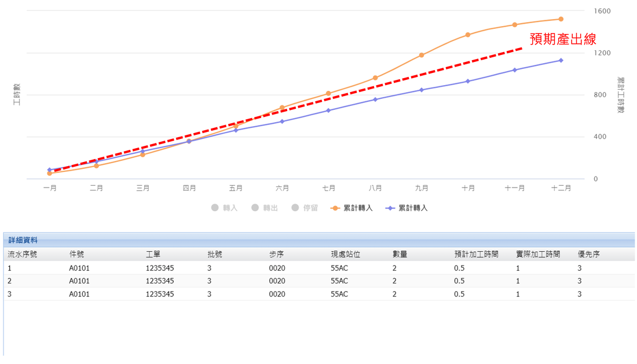The width and height of the screenshot is (637, 364).
Task: Click the purple diamond marker at 六月
Action: coord(282,122)
